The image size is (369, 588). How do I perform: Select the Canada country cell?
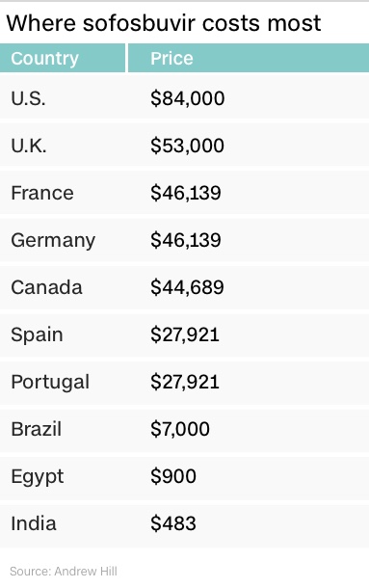coord(46,287)
